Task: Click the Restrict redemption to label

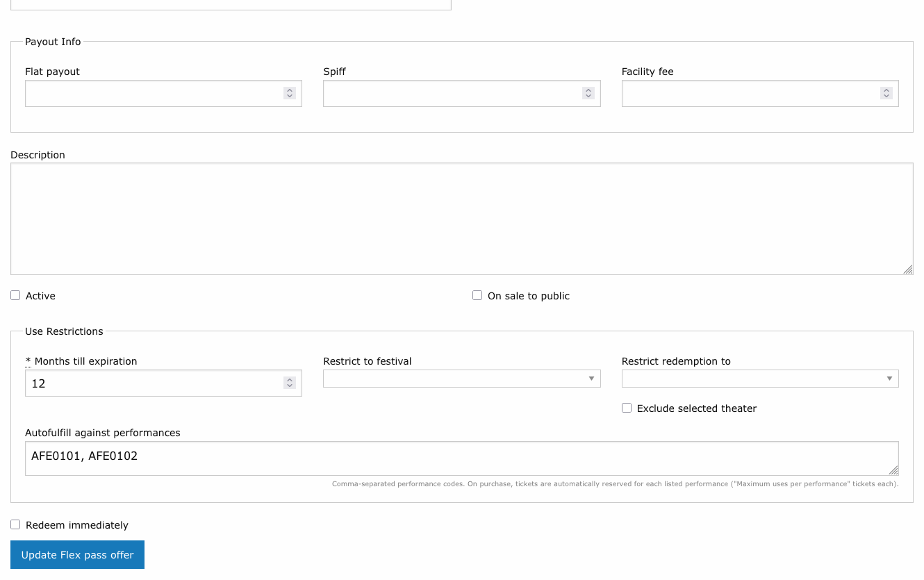Action: 676,361
